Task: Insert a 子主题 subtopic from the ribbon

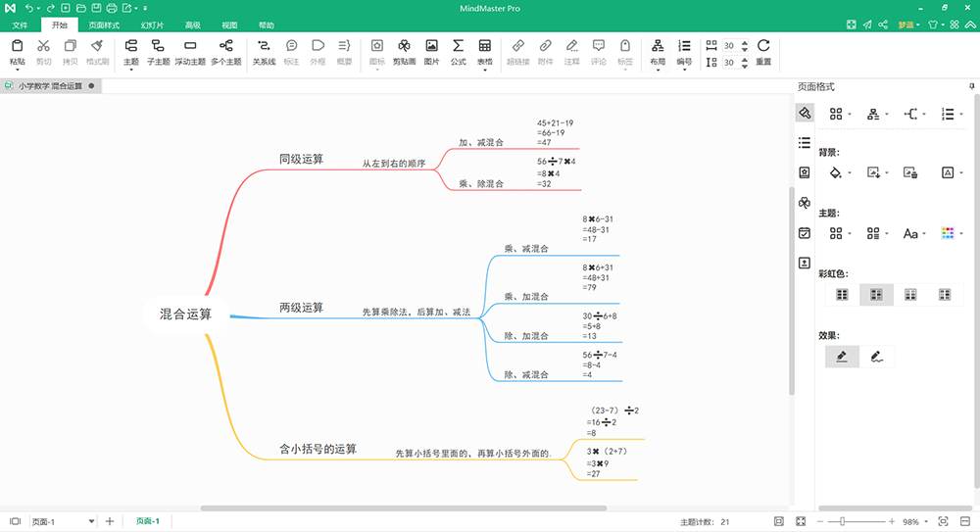Action: click(x=158, y=53)
